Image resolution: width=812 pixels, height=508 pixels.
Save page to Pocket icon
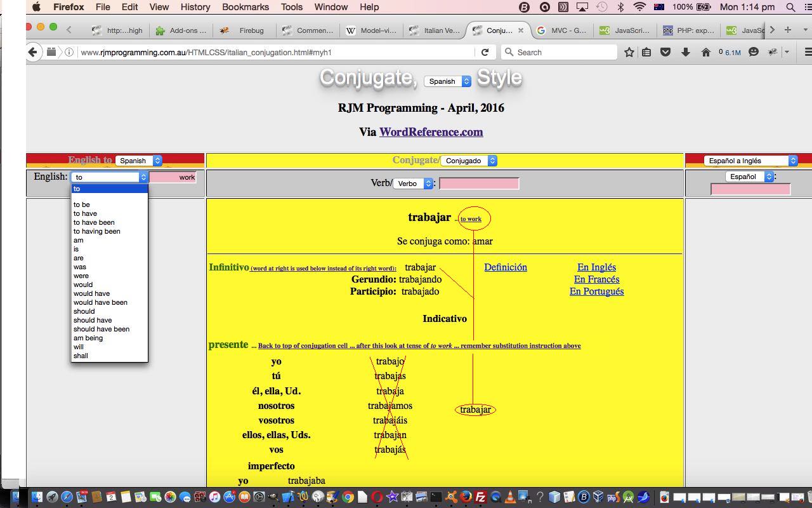(x=665, y=52)
